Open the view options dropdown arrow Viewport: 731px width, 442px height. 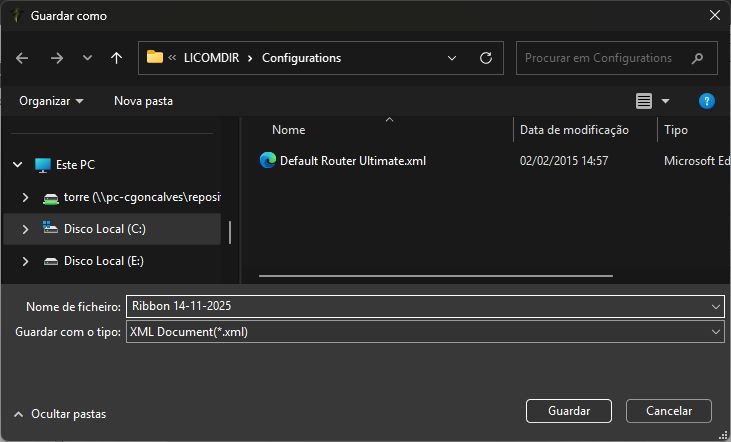[666, 101]
